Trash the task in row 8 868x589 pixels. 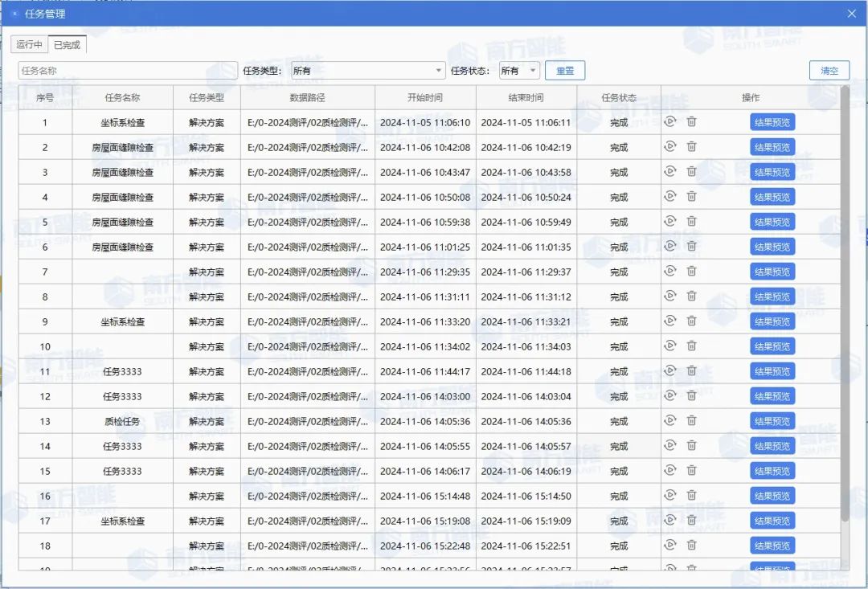point(691,297)
